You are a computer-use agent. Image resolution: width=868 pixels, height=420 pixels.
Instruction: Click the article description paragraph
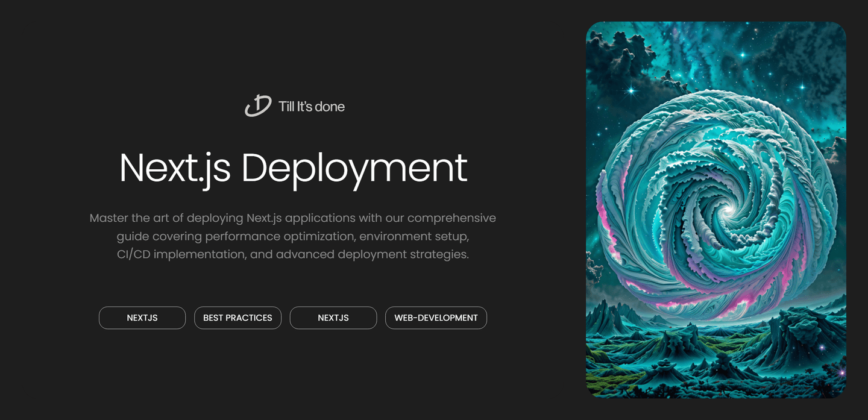click(x=293, y=236)
